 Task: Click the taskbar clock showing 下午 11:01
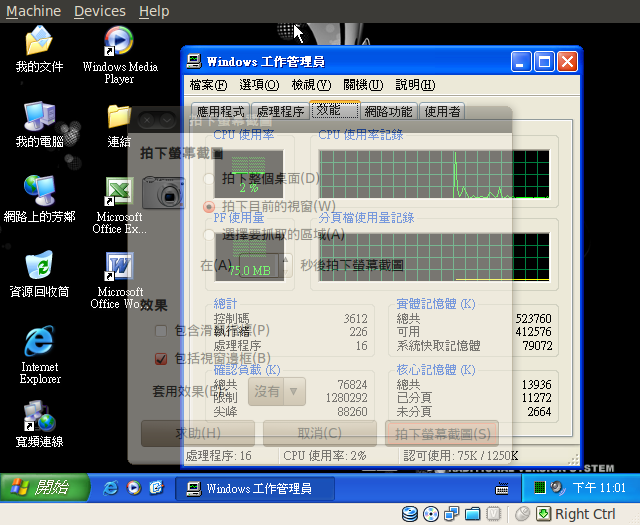point(599,488)
